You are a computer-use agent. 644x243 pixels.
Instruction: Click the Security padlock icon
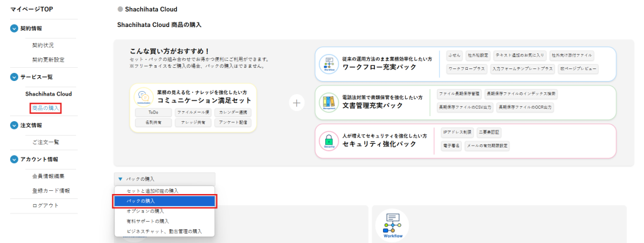(x=329, y=141)
